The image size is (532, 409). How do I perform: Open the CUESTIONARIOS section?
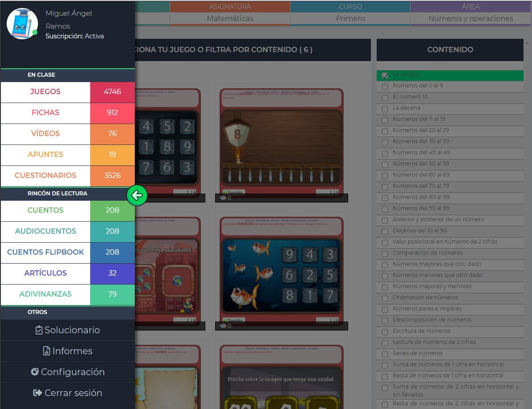click(46, 176)
